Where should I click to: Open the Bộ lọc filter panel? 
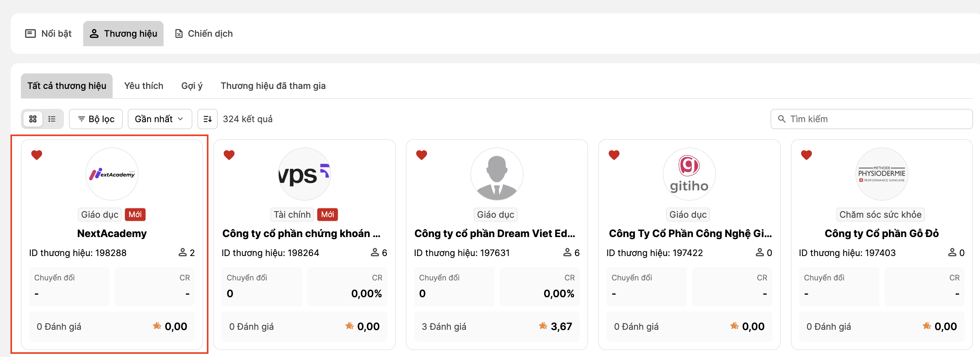click(x=96, y=119)
